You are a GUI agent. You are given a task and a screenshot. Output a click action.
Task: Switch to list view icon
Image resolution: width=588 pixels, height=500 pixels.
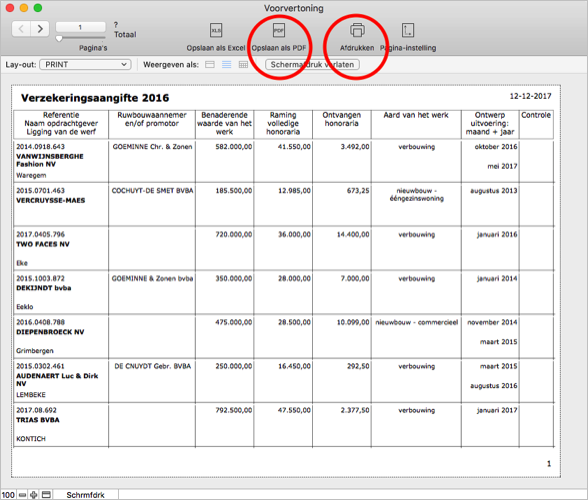pyautogui.click(x=226, y=65)
